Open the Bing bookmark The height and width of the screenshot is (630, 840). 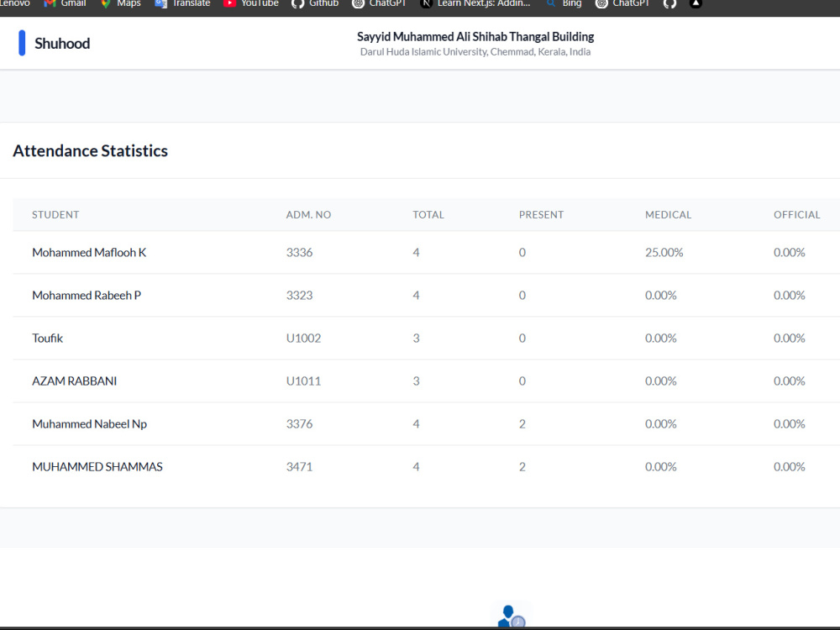pyautogui.click(x=564, y=3)
